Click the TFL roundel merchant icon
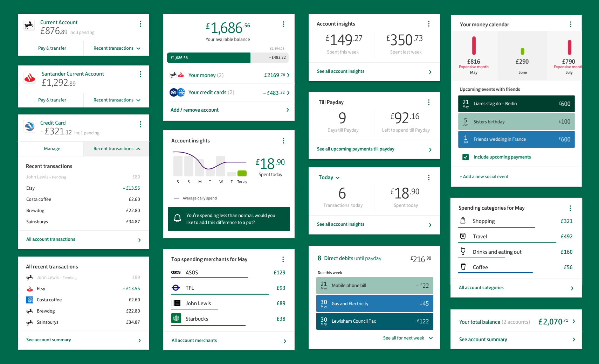This screenshot has height=364, width=599. pyautogui.click(x=176, y=288)
